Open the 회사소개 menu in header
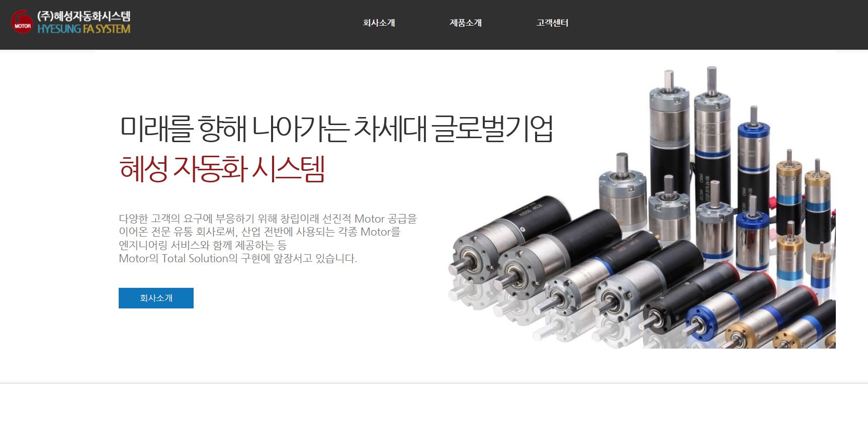The height and width of the screenshot is (433, 868). point(379,23)
